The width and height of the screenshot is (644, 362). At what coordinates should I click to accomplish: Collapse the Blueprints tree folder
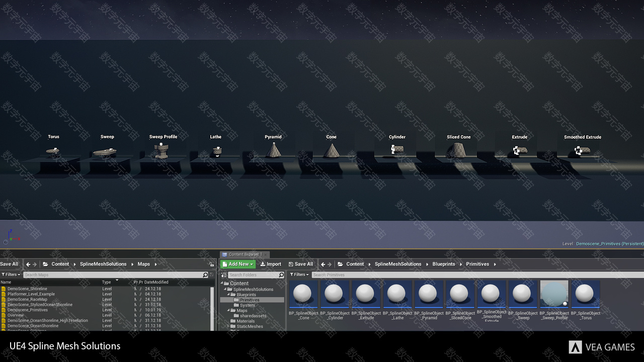coord(228,295)
